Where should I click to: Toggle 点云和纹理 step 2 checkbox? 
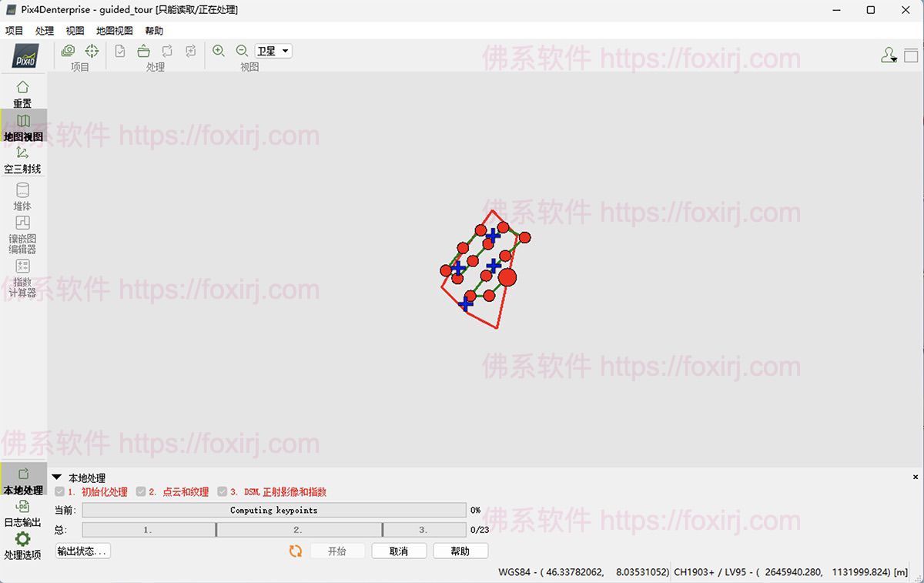141,491
